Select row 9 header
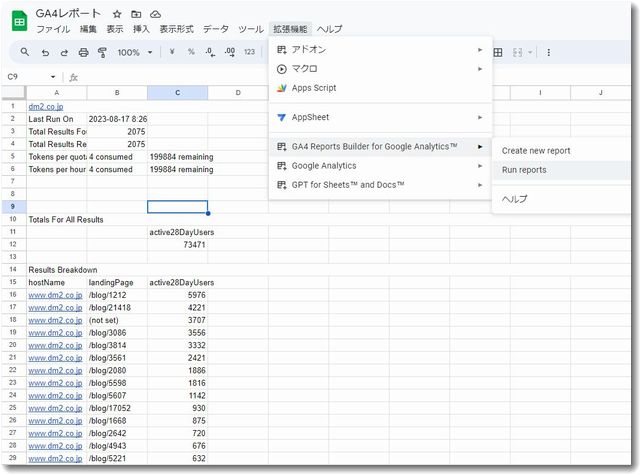Viewport: 640px width, 474px height. [13, 206]
